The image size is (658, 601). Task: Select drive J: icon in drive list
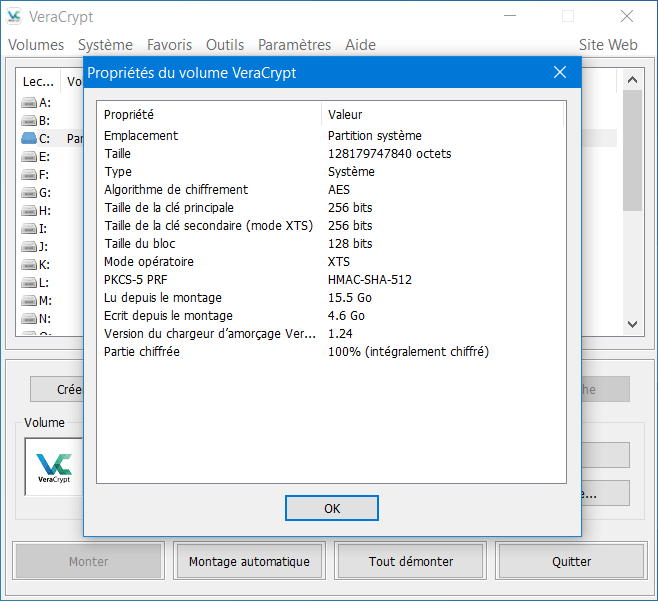click(29, 247)
